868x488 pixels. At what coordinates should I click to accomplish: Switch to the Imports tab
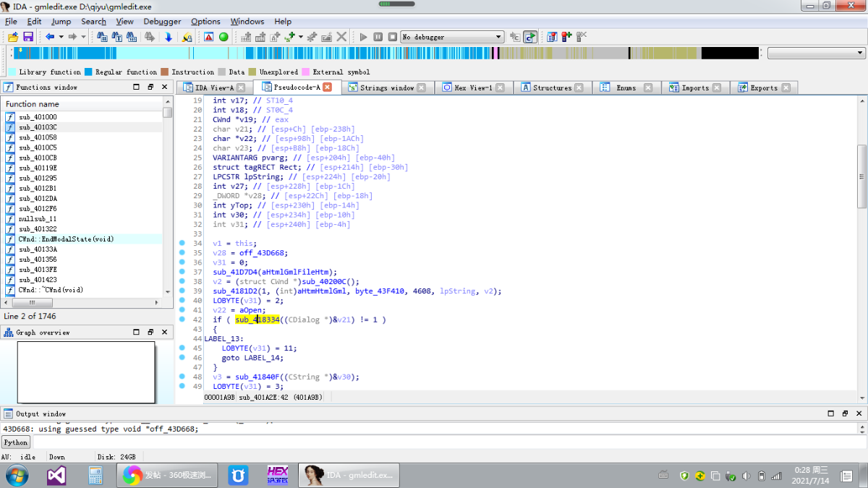[695, 87]
